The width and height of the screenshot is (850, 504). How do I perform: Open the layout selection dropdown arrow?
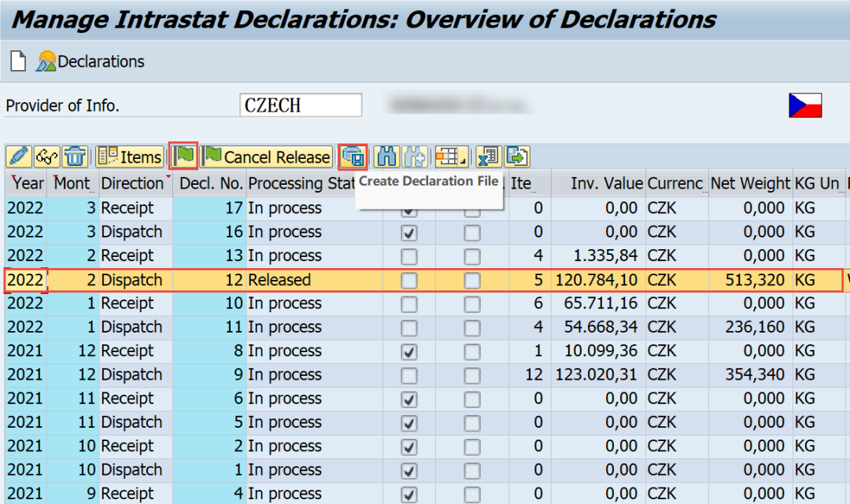pos(464,160)
